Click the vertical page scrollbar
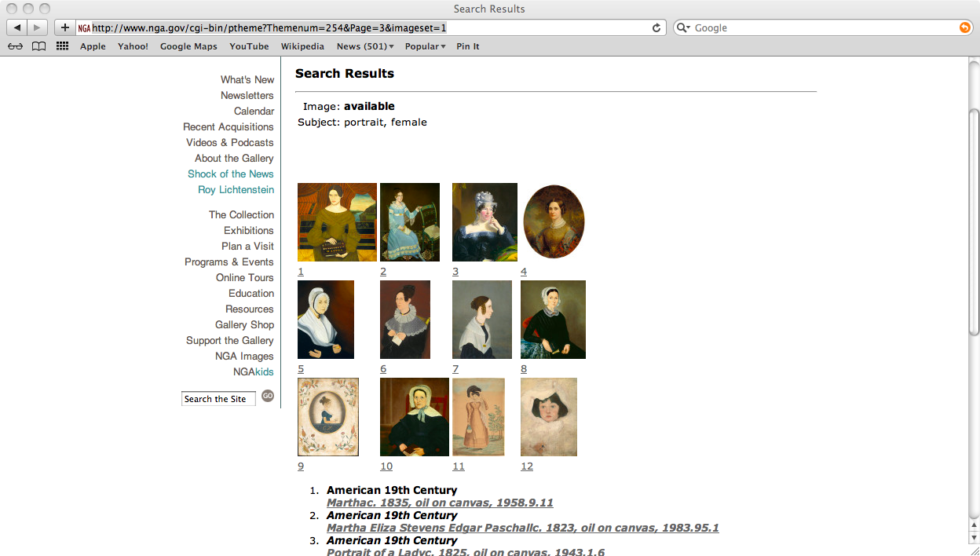The height and width of the screenshot is (556, 980). point(974,220)
